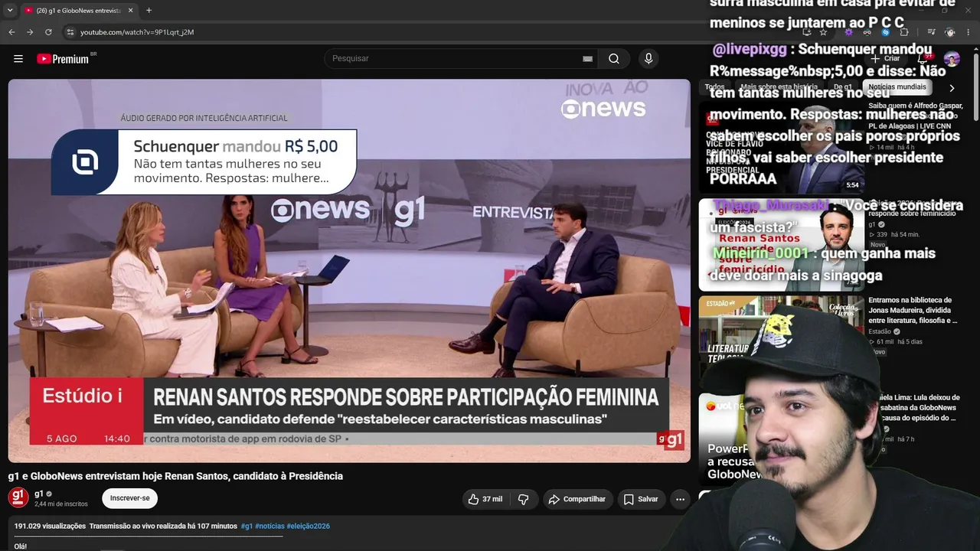Open the g1 channel name link

point(39,494)
